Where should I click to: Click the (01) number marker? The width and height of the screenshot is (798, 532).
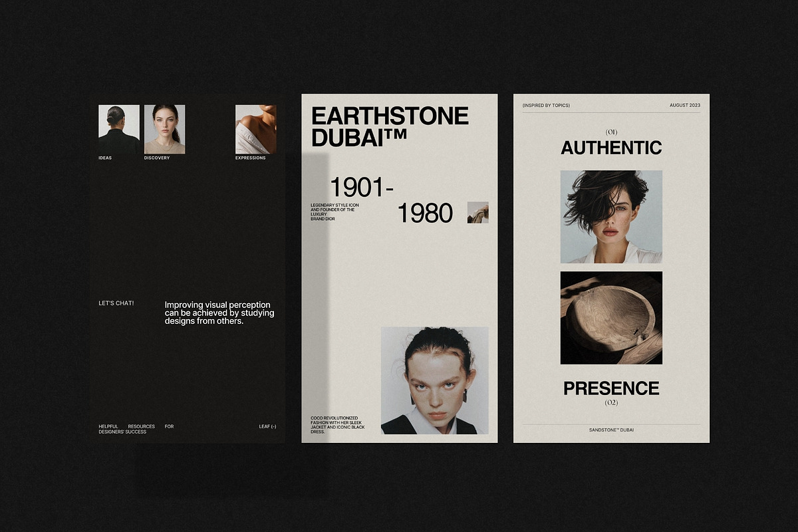[611, 132]
